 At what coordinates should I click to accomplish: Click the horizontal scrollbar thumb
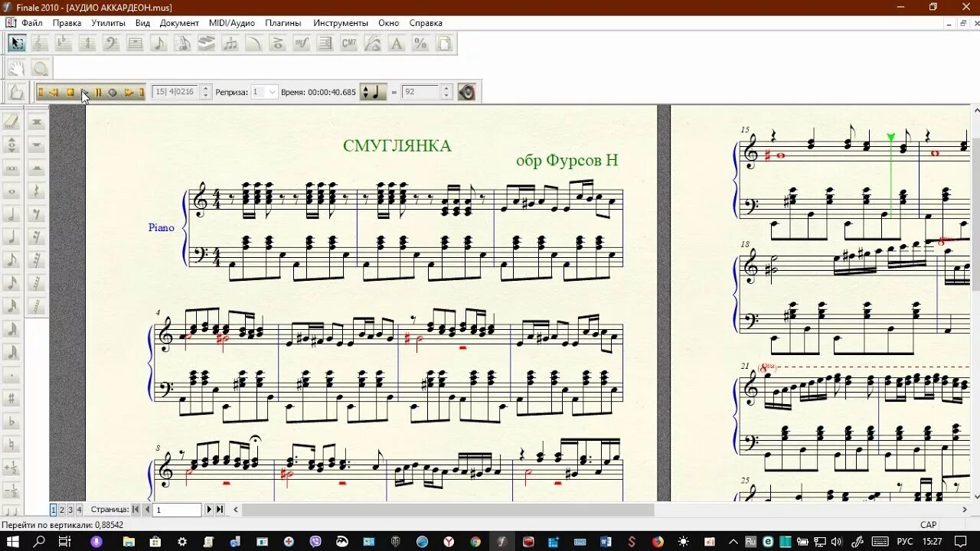[448, 510]
